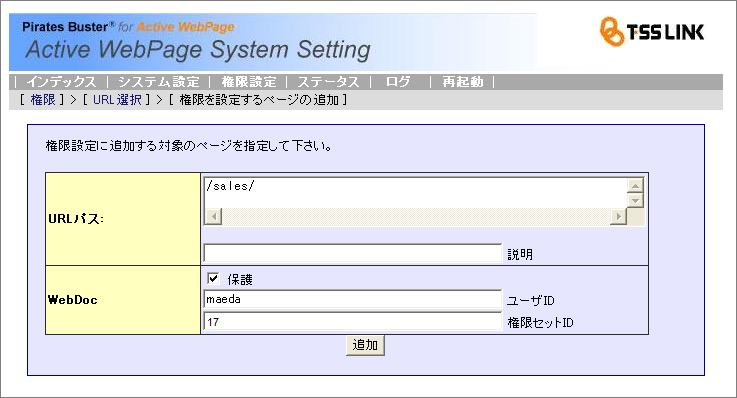Open the 権限設定 menu item
Screen dimensions: 737x398
pos(249,82)
